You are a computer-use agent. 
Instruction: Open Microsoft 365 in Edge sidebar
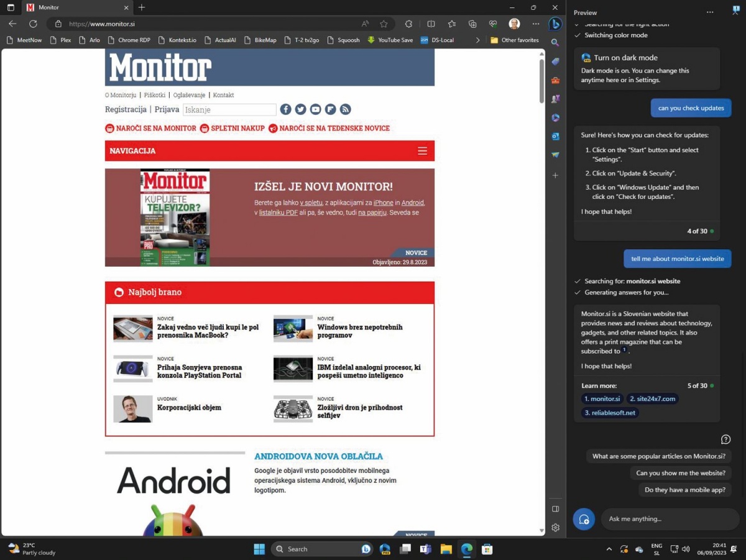555,117
